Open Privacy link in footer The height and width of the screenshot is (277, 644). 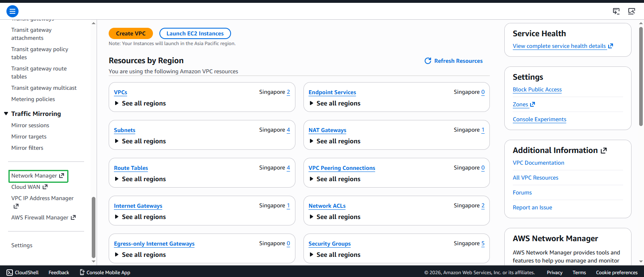coord(555,273)
